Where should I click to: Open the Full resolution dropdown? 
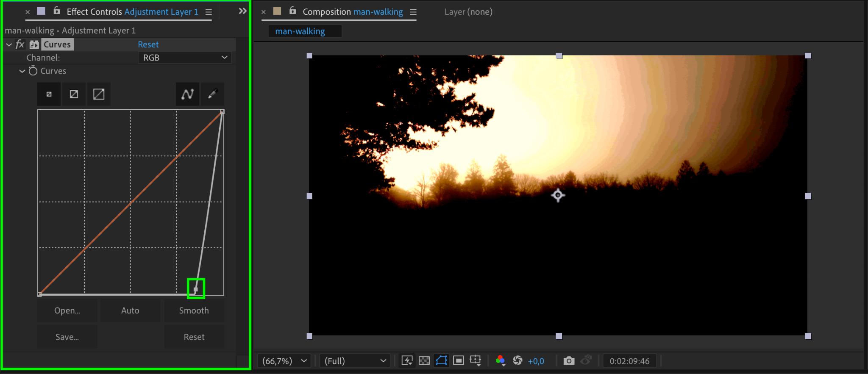355,361
